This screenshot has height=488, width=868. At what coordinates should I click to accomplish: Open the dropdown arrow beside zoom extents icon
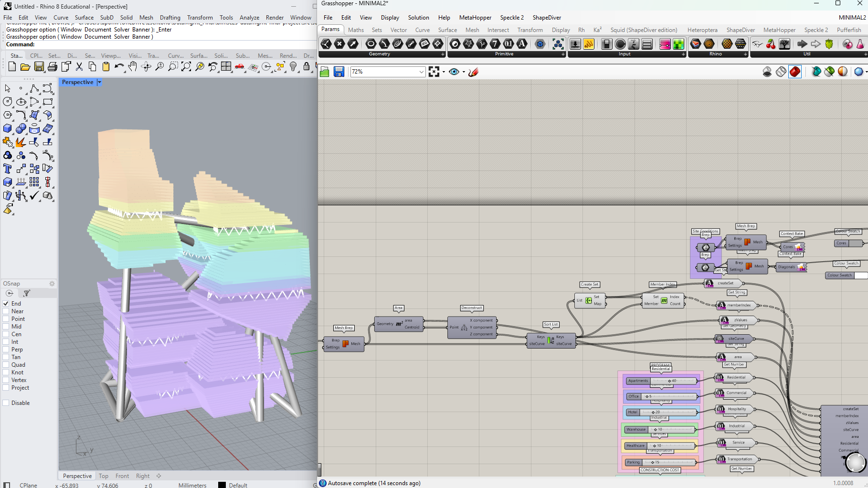coord(444,72)
